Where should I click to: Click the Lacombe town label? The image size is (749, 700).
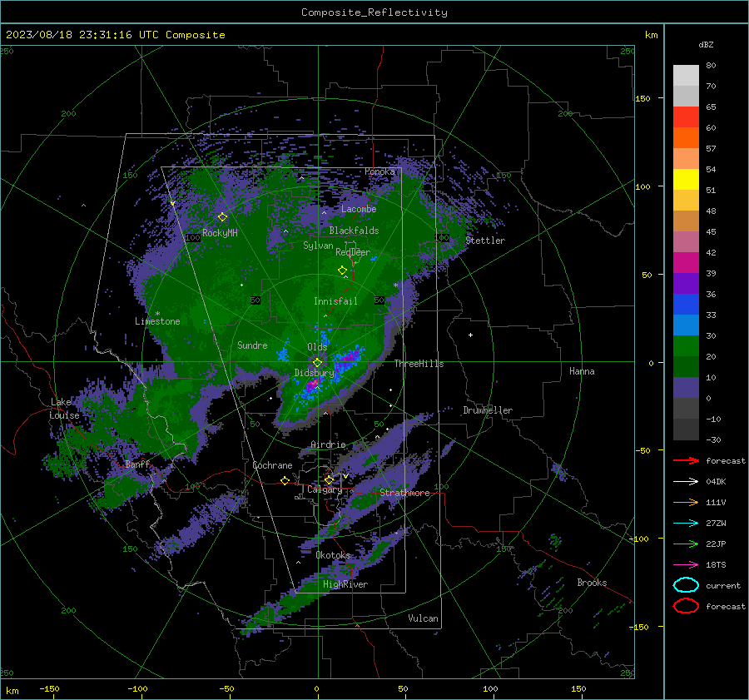[359, 209]
